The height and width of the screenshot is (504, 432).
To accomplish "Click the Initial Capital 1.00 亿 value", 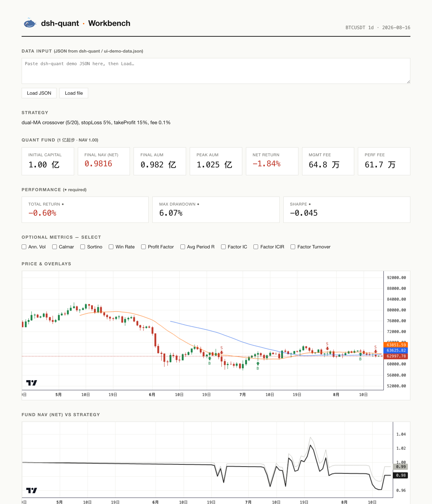I will (x=44, y=165).
